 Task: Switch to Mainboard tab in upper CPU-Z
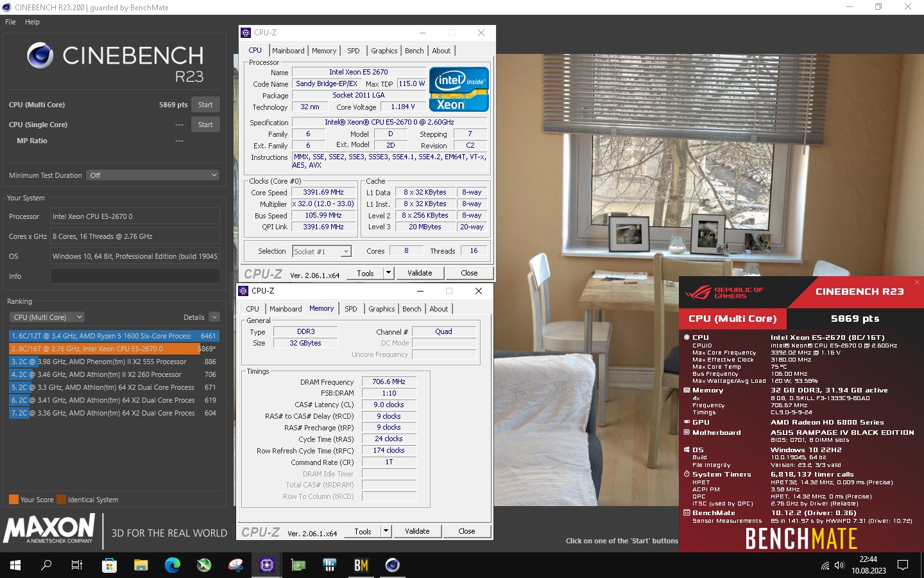click(x=288, y=51)
